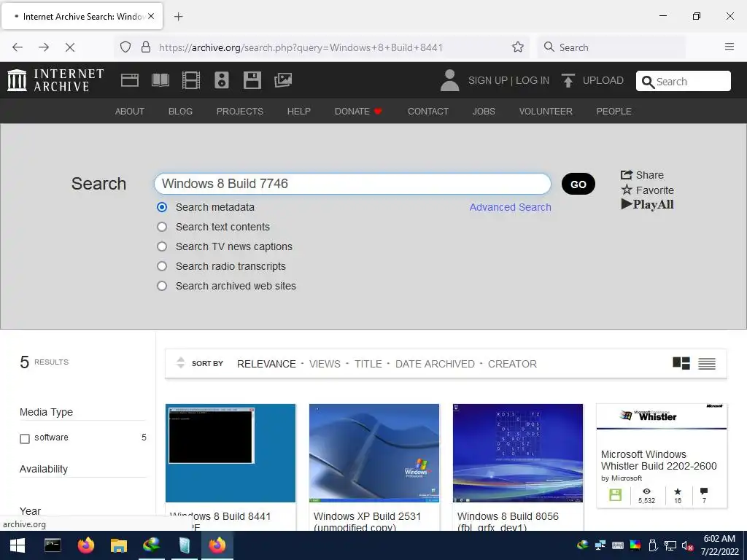Bookmark this page with the star

coord(518,47)
